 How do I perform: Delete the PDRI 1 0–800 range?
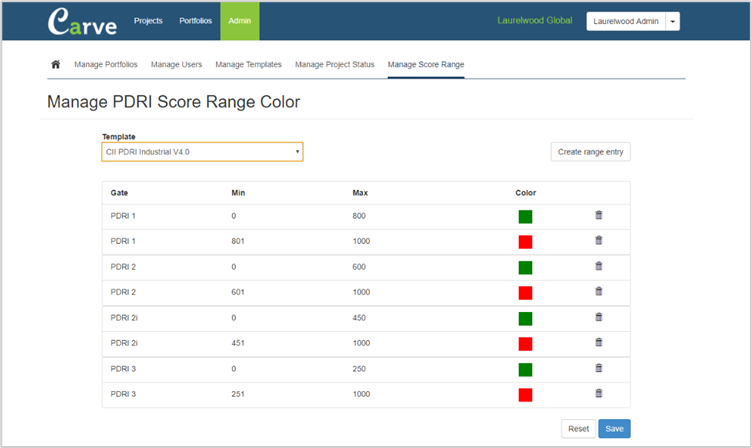tap(599, 215)
